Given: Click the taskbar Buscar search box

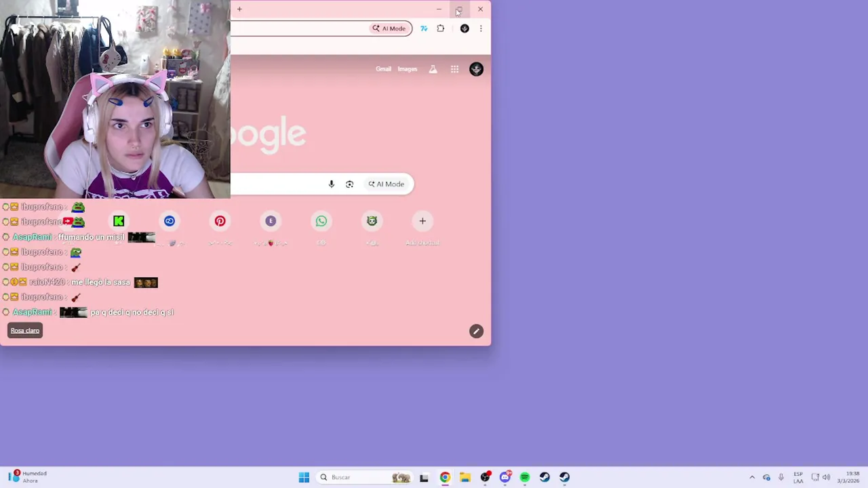Looking at the screenshot, I should (x=364, y=477).
